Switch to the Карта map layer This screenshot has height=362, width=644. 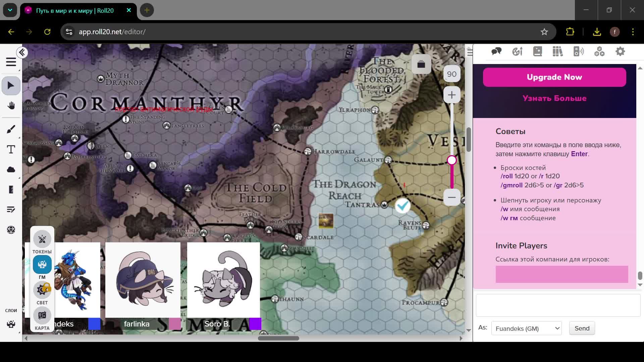42,316
